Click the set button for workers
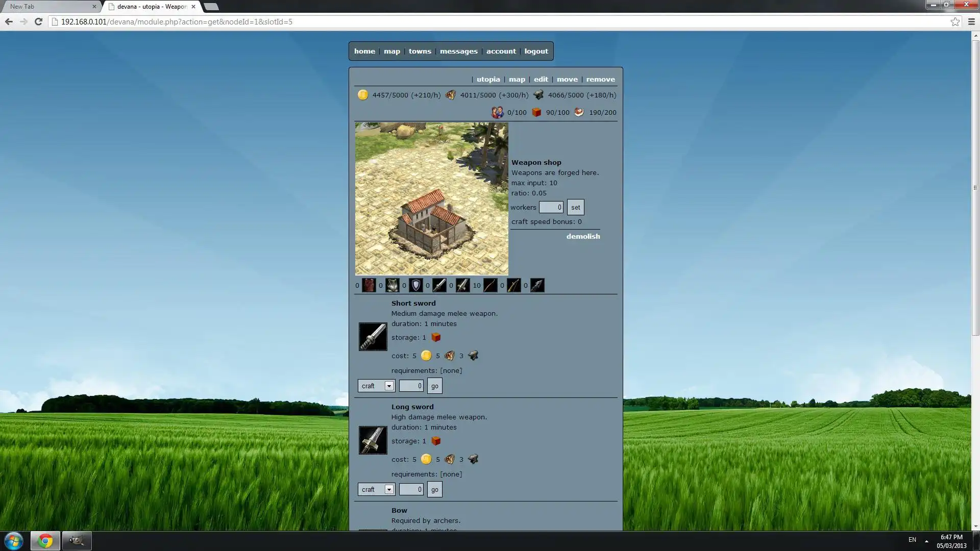The height and width of the screenshot is (551, 980). (575, 207)
